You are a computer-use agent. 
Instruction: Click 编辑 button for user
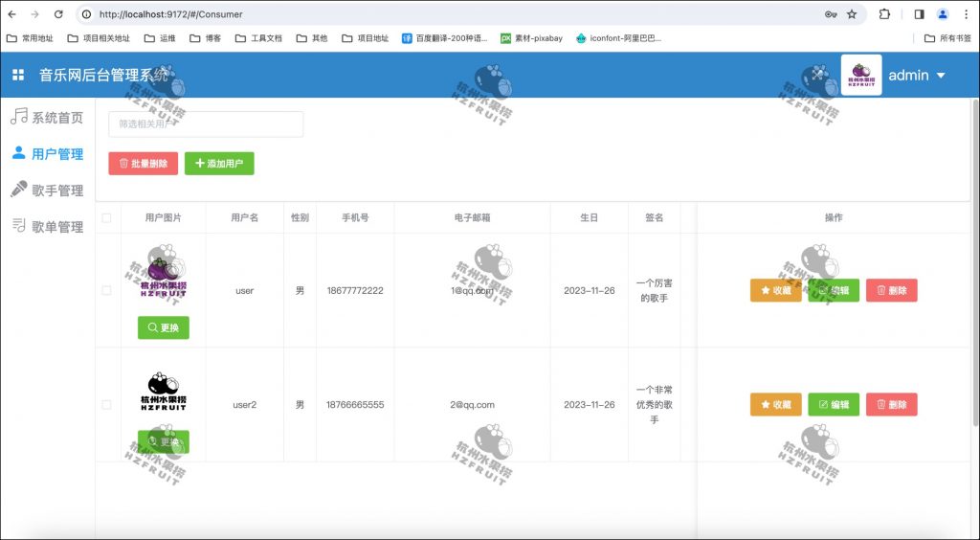[x=834, y=291]
